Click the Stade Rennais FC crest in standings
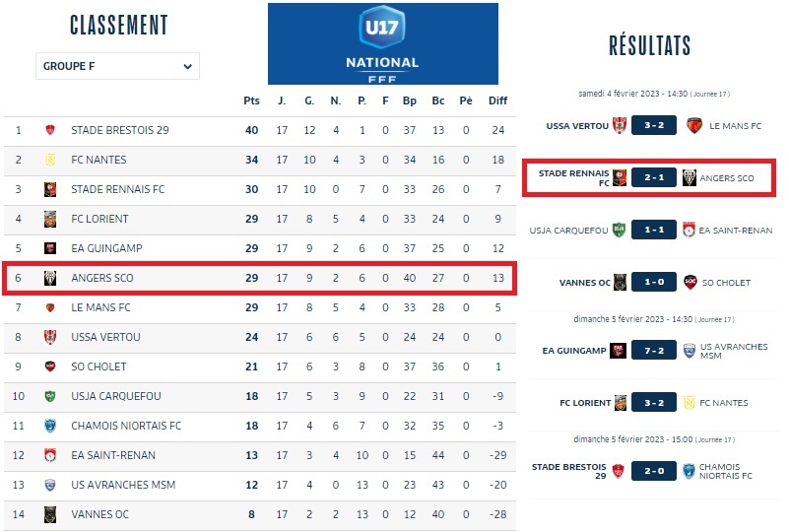Image resolution: width=789 pixels, height=532 pixels. tap(50, 189)
